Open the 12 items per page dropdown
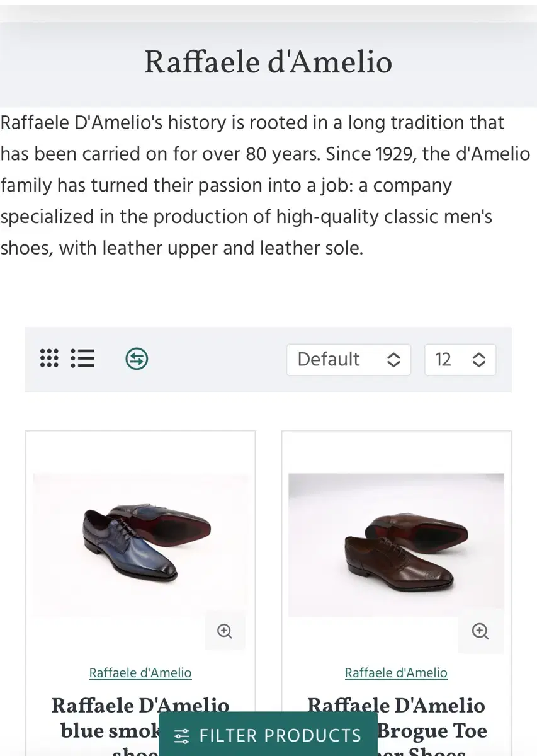Image resolution: width=537 pixels, height=756 pixels. point(460,360)
